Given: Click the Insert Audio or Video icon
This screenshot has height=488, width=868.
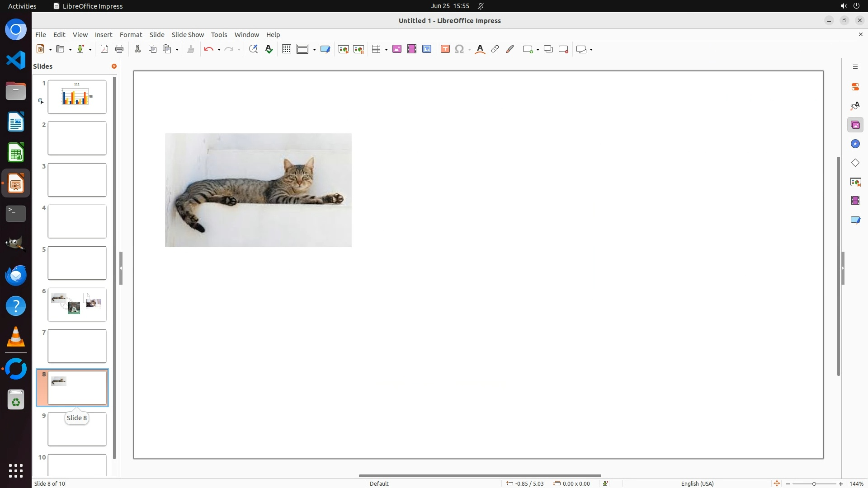Looking at the screenshot, I should [x=412, y=49].
